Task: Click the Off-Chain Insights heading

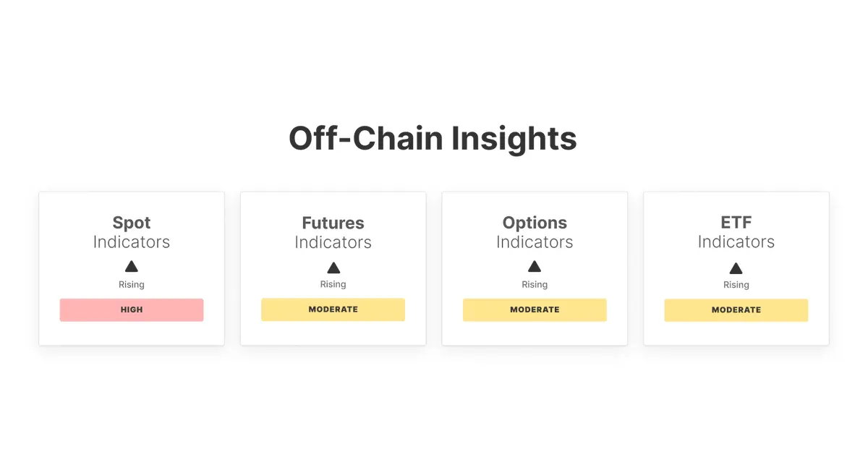Action: pyautogui.click(x=433, y=138)
